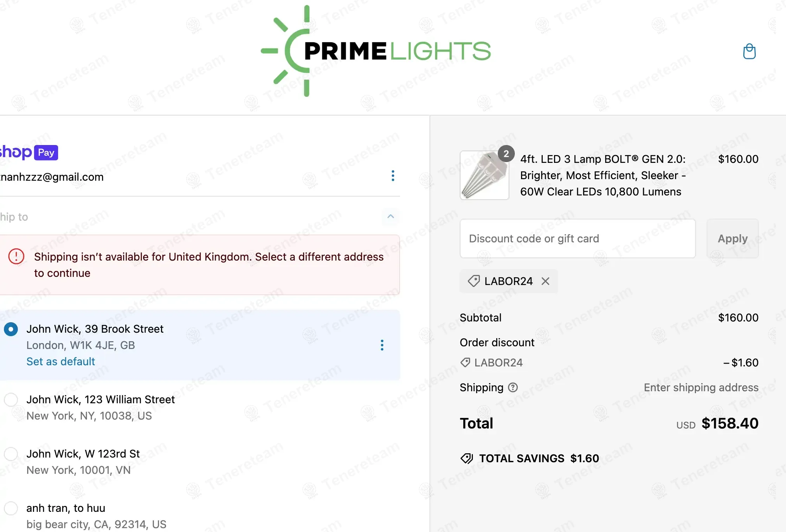The width and height of the screenshot is (786, 532).
Task: Click the Shipping help question mark icon
Action: point(513,387)
